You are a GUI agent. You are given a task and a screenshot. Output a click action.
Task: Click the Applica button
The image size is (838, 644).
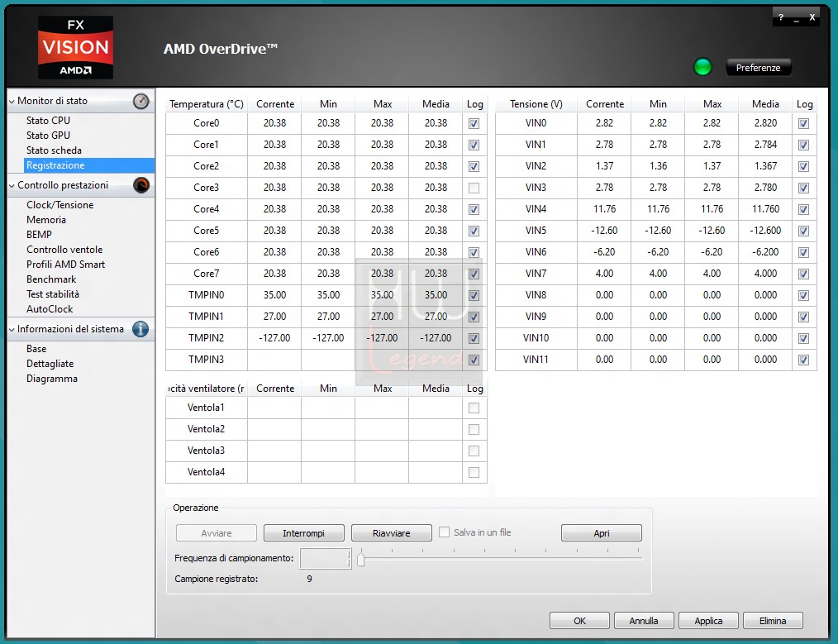[708, 621]
